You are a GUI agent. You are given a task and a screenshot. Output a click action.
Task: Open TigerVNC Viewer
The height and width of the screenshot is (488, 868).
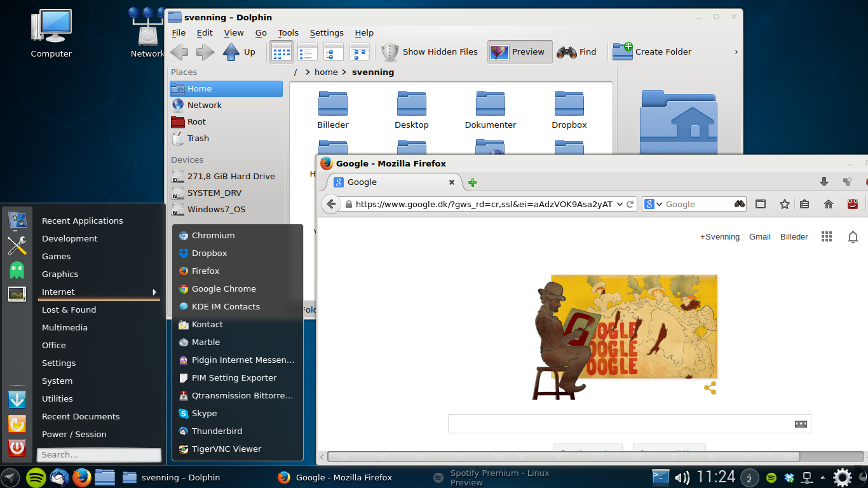[x=238, y=449]
